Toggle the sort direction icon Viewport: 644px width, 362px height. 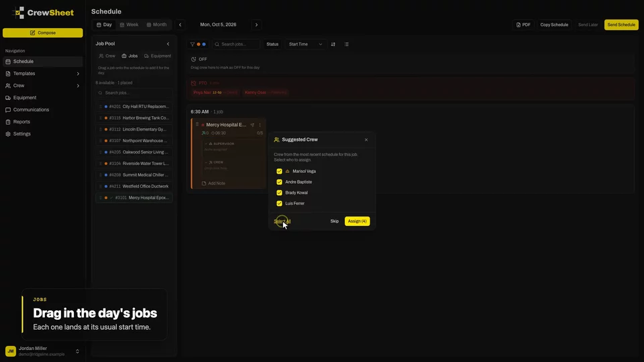333,44
